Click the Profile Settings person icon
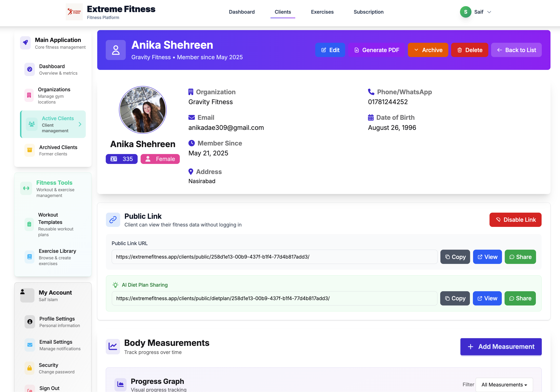The image size is (560, 392). [x=30, y=322]
